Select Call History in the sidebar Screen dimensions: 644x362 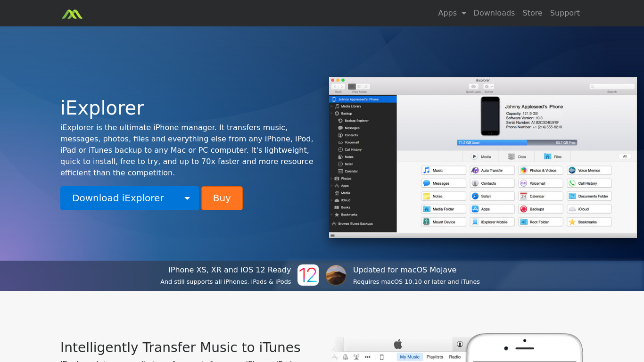coord(353,149)
